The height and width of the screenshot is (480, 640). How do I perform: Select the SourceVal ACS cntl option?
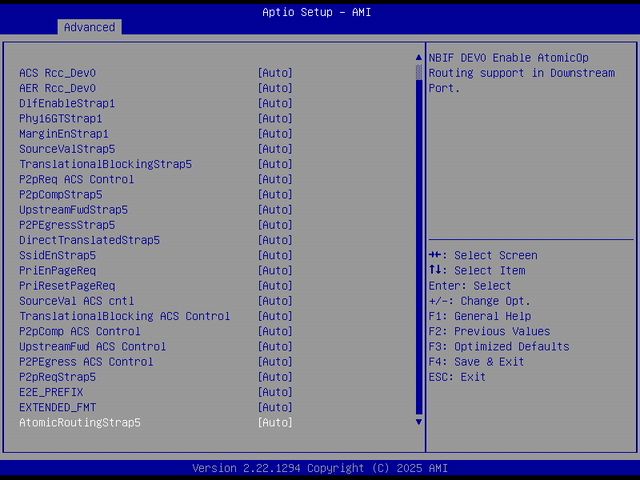tap(77, 301)
